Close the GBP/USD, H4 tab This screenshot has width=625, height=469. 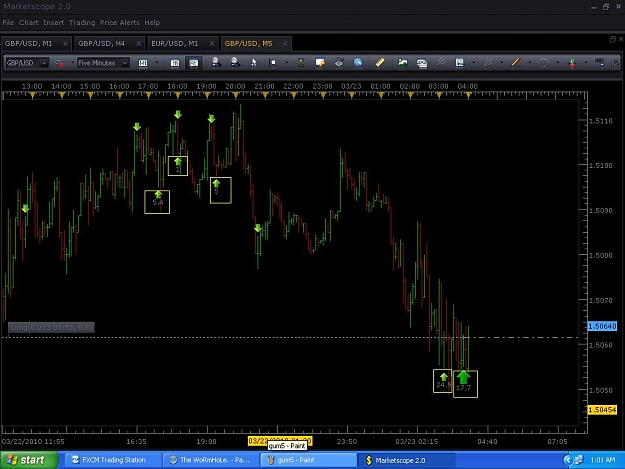tap(139, 43)
